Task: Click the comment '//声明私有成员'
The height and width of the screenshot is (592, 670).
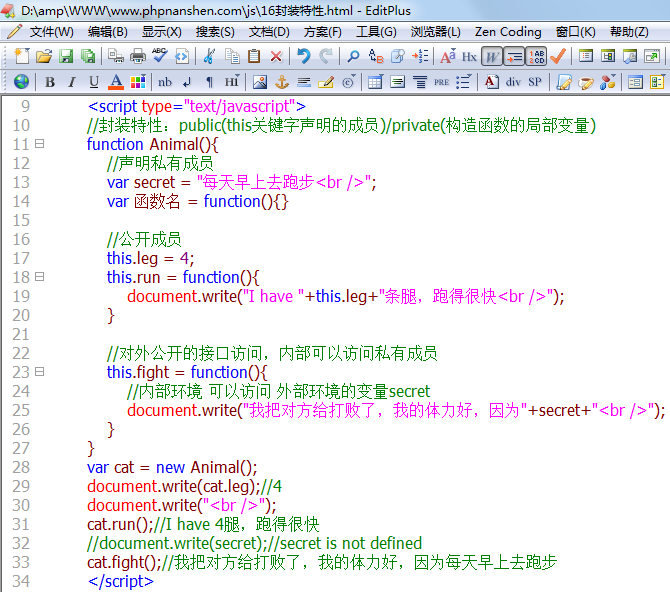Action: [160, 163]
